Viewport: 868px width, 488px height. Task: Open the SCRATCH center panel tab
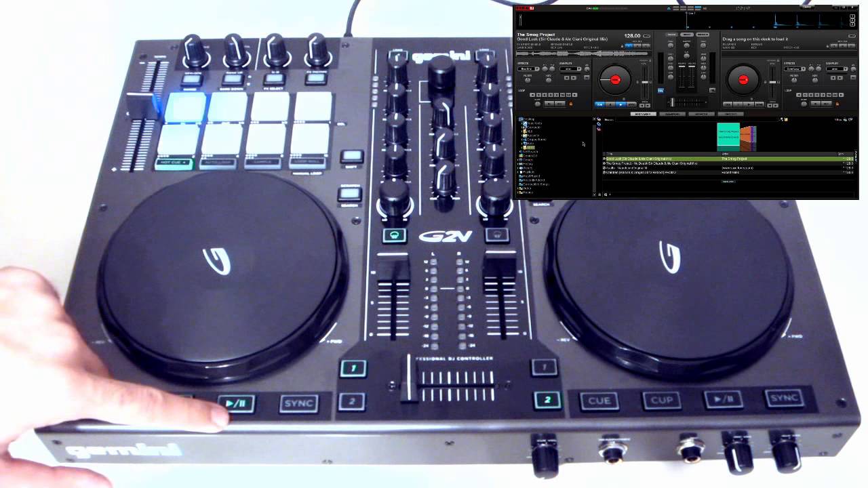(703, 34)
